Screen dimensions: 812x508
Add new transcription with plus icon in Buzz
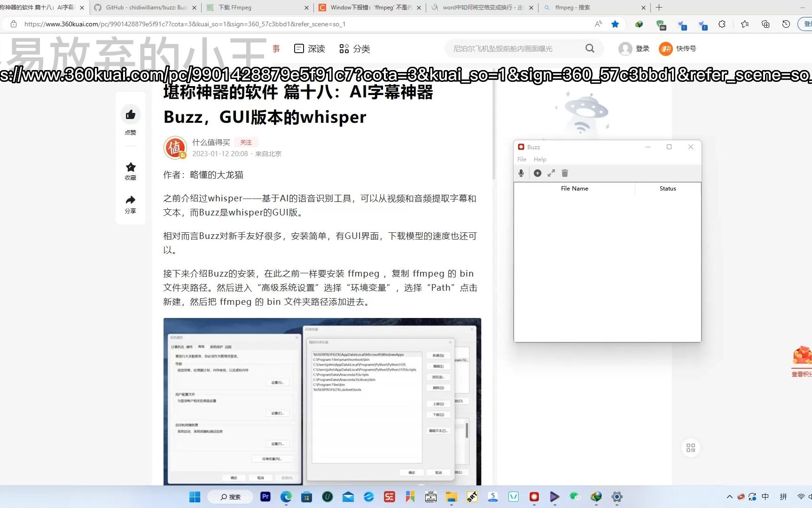click(x=538, y=173)
